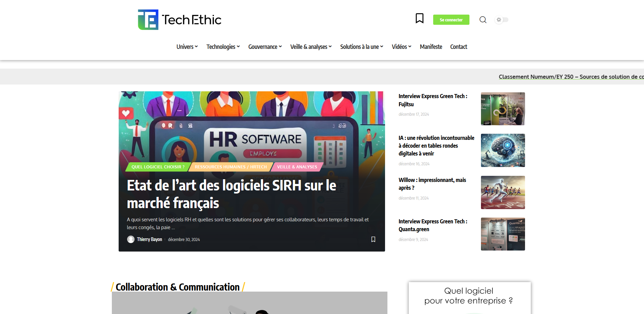This screenshot has width=644, height=314.
Task: Open Interview Express Green Tech : Quanta.green
Action: click(433, 225)
